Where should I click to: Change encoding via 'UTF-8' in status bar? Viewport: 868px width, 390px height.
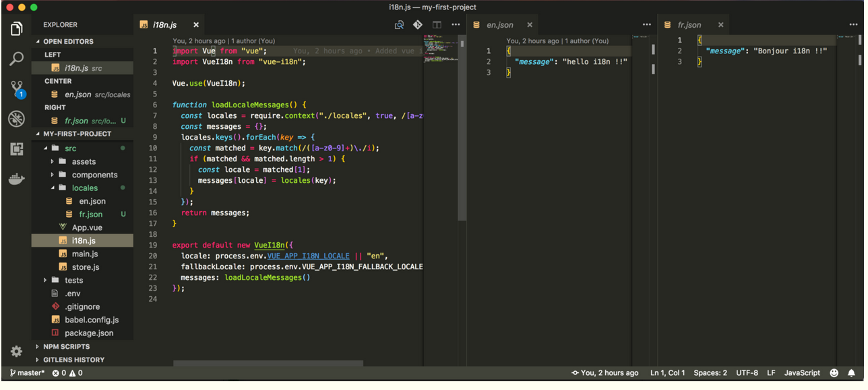point(747,372)
